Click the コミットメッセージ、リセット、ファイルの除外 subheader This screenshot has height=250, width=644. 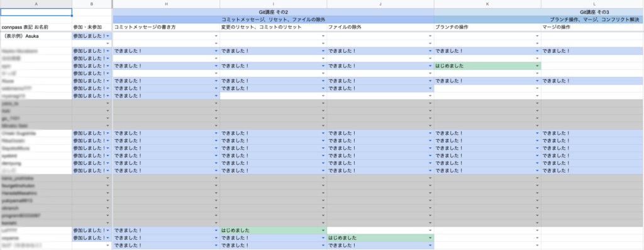pos(273,20)
